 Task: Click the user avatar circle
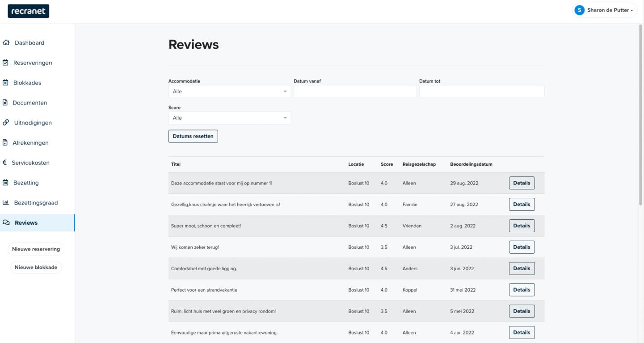click(x=580, y=10)
